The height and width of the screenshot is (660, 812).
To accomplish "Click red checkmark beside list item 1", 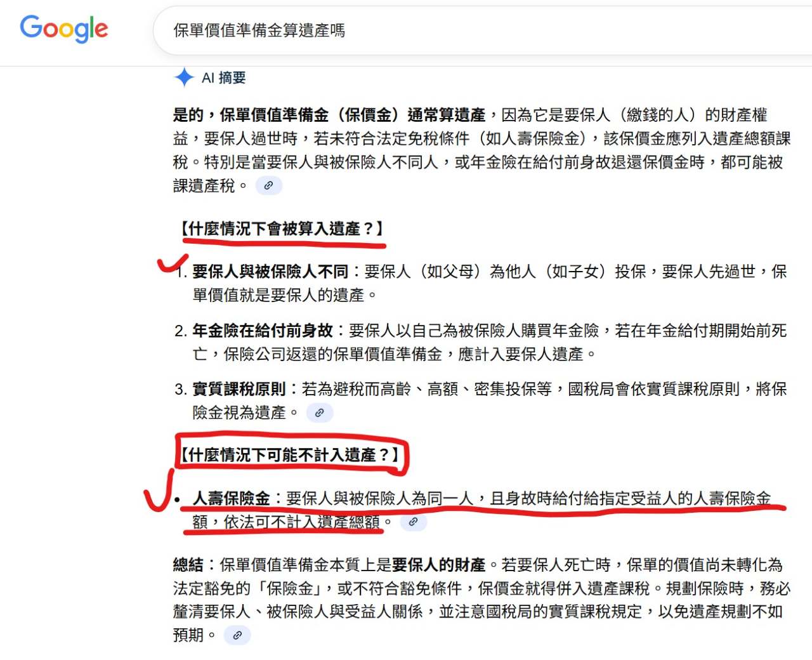I will [x=172, y=262].
